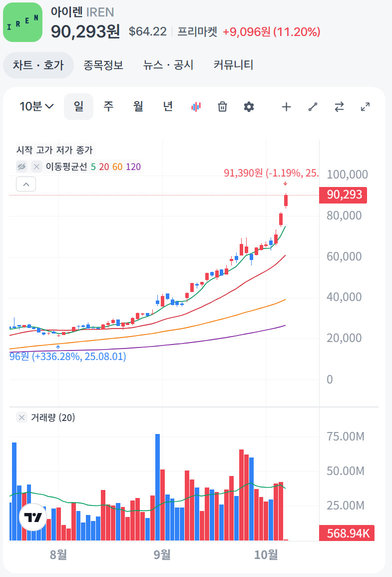Collapse the indicator legend chevron

coord(26,184)
